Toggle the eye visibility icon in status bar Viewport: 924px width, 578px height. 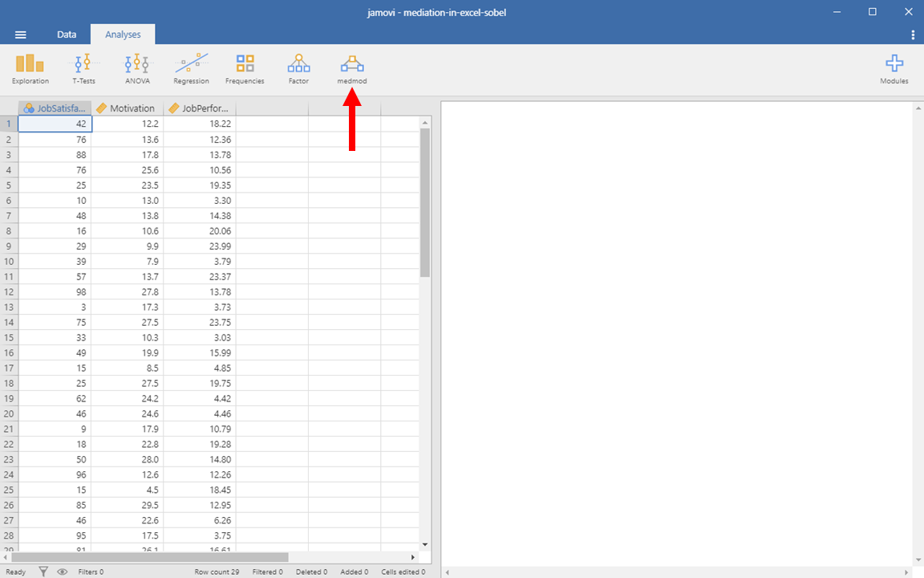(62, 572)
